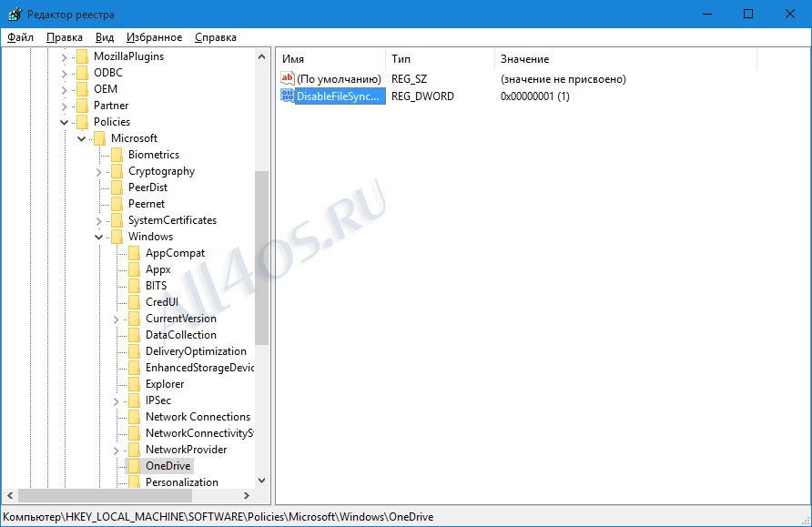812x527 pixels.
Task: Click the tree scroll up arrow
Action: pyautogui.click(x=261, y=56)
